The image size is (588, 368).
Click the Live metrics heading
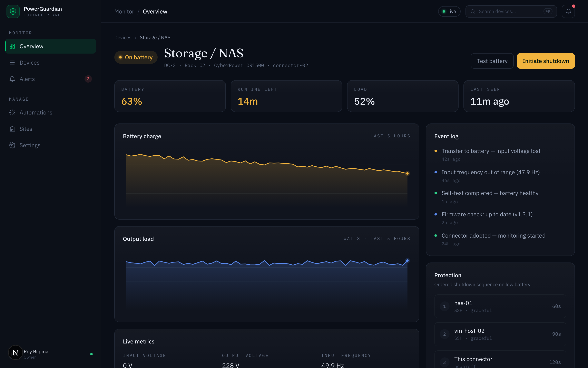pos(138,341)
